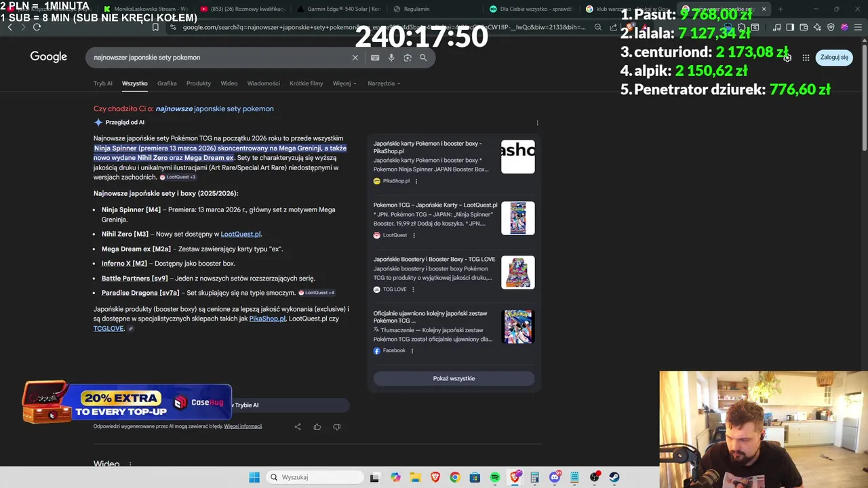Image resolution: width=868 pixels, height=488 pixels.
Task: Open Pokemon TCG Japońskie Karty LootQuest result
Action: [x=435, y=205]
